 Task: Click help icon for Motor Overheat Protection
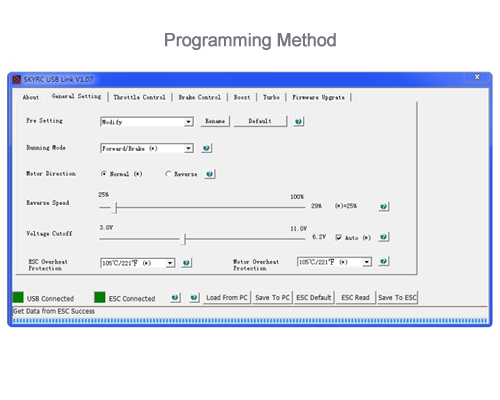click(384, 261)
